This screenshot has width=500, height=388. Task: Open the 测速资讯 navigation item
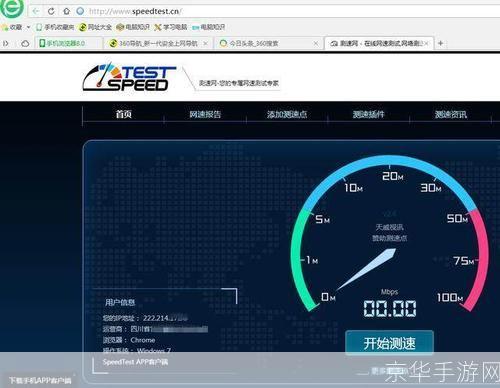tap(451, 114)
